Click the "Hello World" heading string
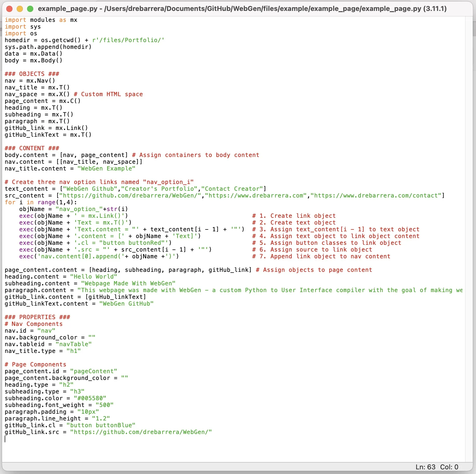This screenshot has width=476, height=474. click(93, 276)
